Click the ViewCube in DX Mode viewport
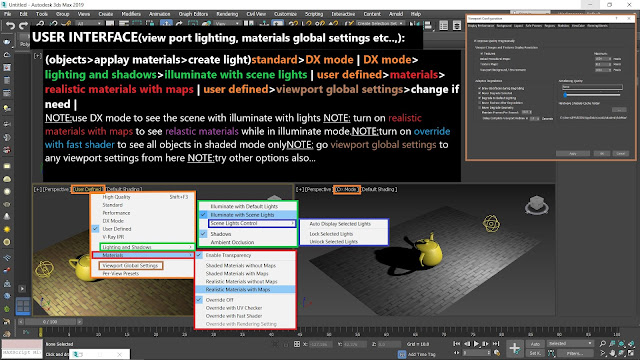640x360 pixels. [536, 204]
